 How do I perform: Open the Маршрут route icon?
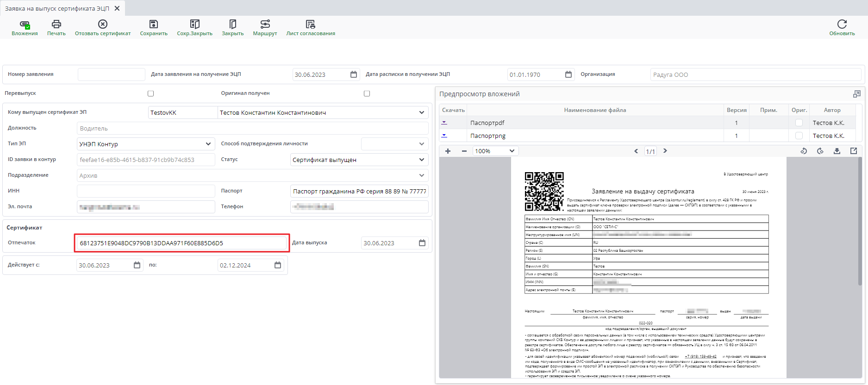click(265, 25)
